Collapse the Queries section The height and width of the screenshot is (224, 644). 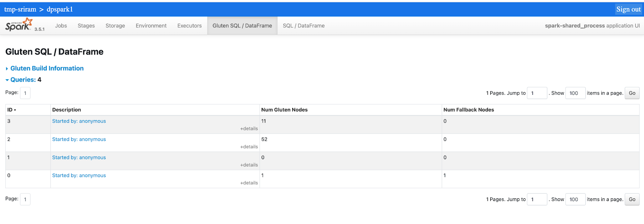23,80
